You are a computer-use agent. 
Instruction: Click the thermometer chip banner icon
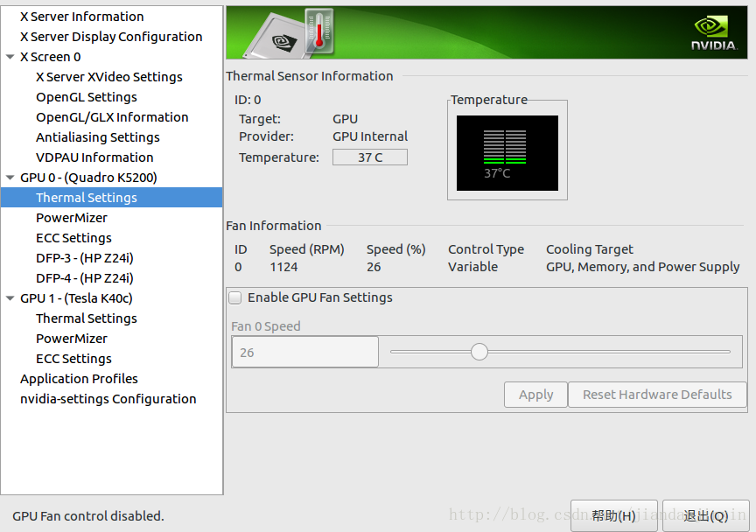coord(290,34)
